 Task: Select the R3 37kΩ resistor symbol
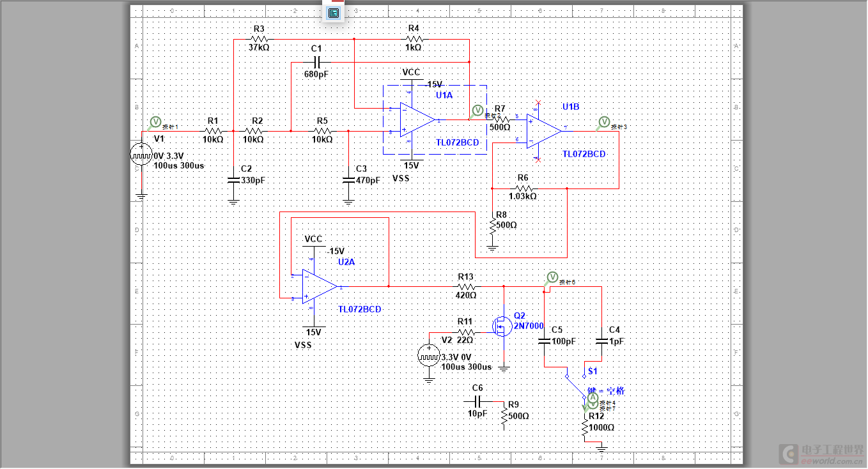[x=259, y=39]
